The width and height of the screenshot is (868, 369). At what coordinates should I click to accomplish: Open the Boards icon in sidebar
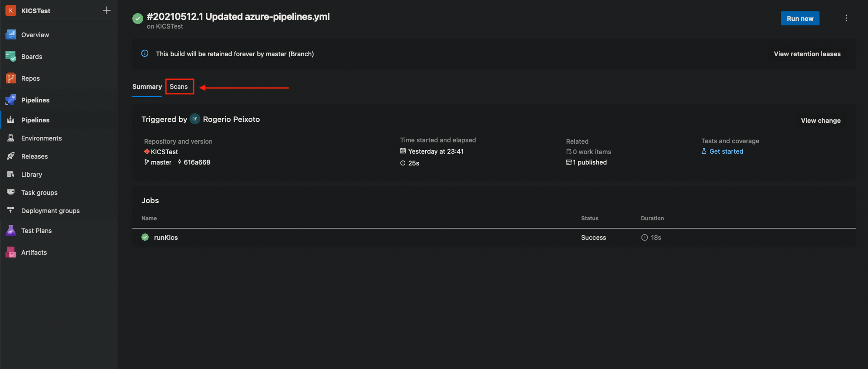coord(11,57)
